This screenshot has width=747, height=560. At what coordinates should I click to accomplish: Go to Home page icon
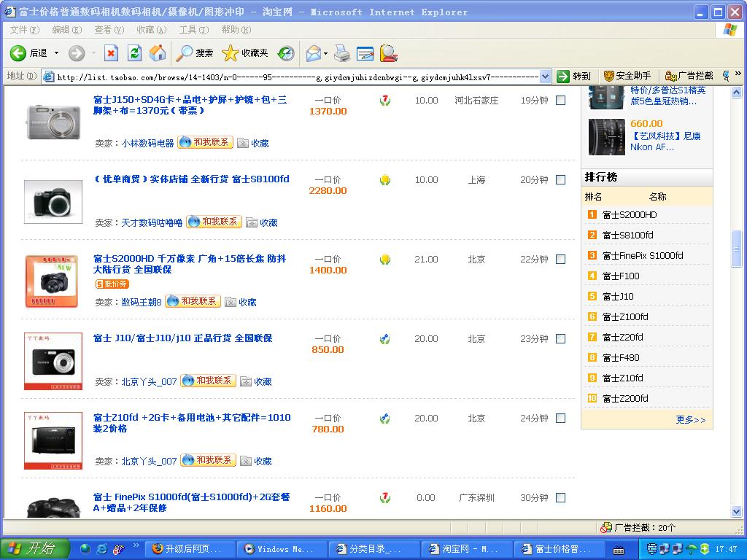pos(157,53)
